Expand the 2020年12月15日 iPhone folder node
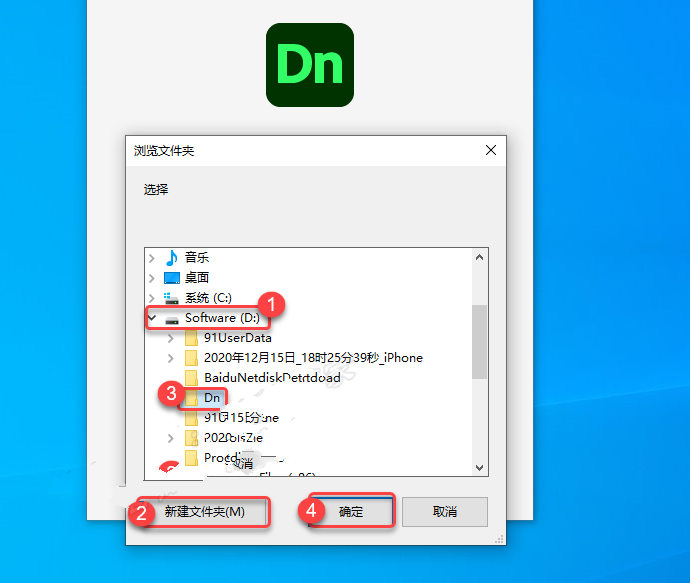 click(171, 358)
